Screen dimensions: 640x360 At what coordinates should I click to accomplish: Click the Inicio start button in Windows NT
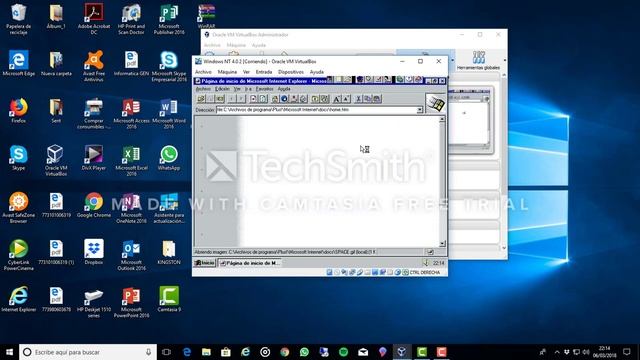point(204,263)
